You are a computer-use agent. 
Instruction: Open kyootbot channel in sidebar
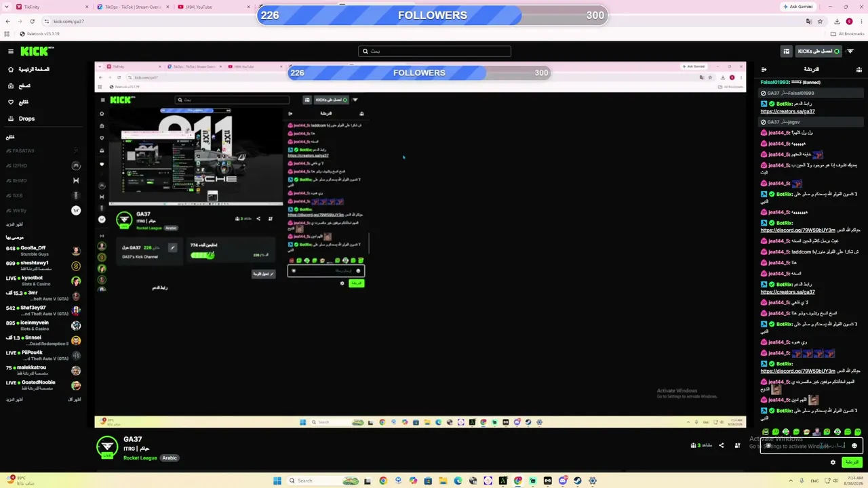pyautogui.click(x=43, y=281)
